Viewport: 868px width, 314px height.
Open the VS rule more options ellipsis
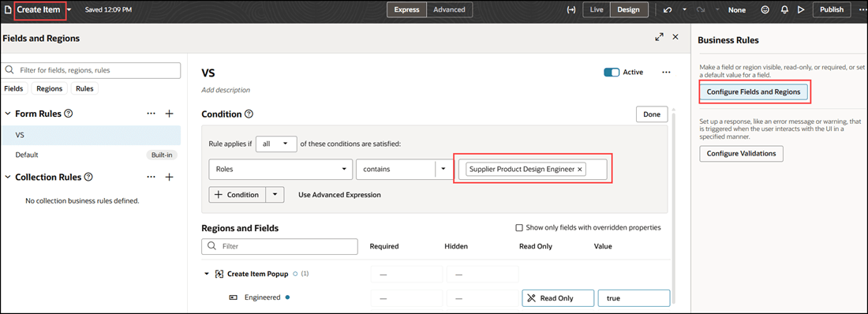pos(666,73)
